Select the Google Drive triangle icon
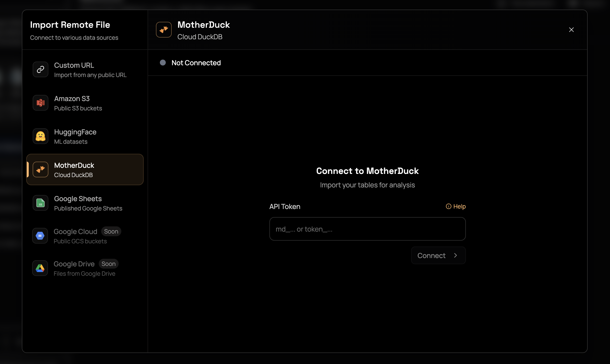610x364 pixels. 40,268
